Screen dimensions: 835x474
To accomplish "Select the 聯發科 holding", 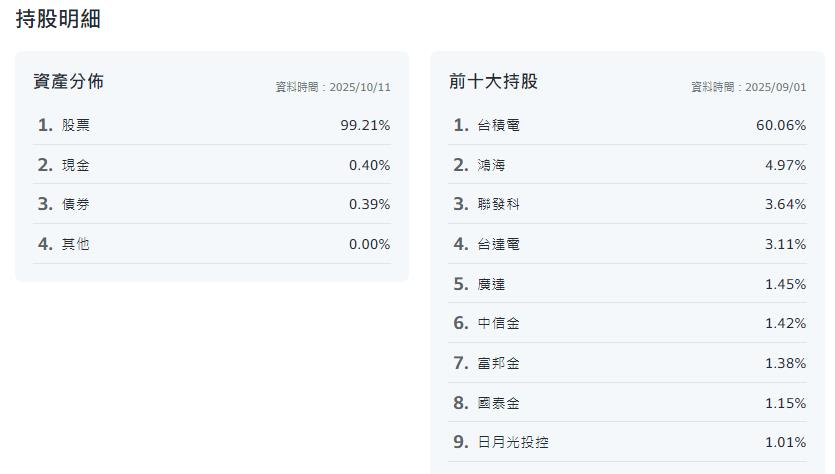I will coord(498,204).
